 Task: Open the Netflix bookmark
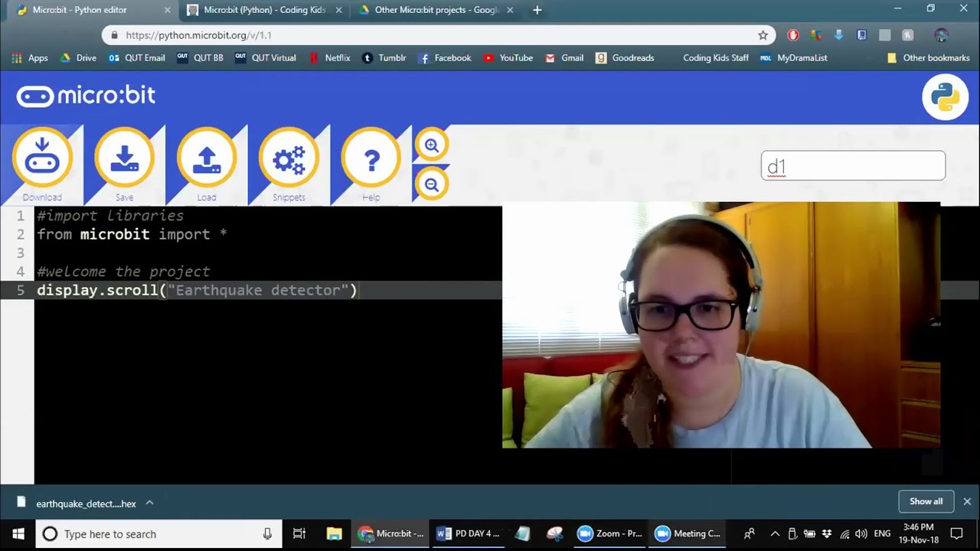(329, 57)
